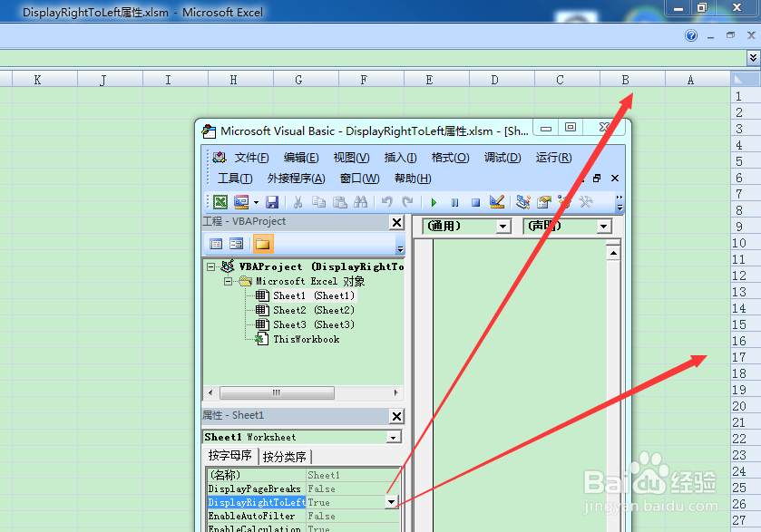Run the macro with the green Run icon

(434, 201)
